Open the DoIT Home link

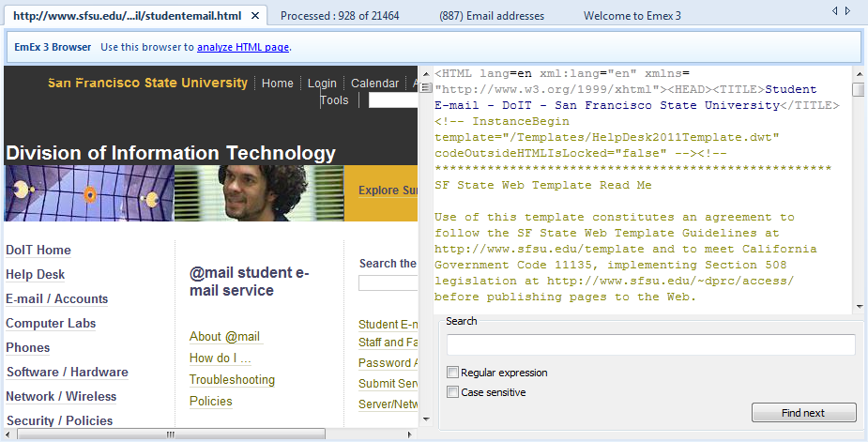(x=38, y=250)
